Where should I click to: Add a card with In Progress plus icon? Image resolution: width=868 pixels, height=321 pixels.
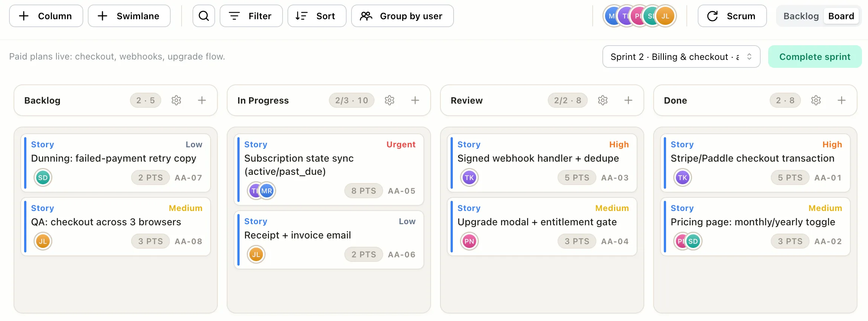point(415,100)
